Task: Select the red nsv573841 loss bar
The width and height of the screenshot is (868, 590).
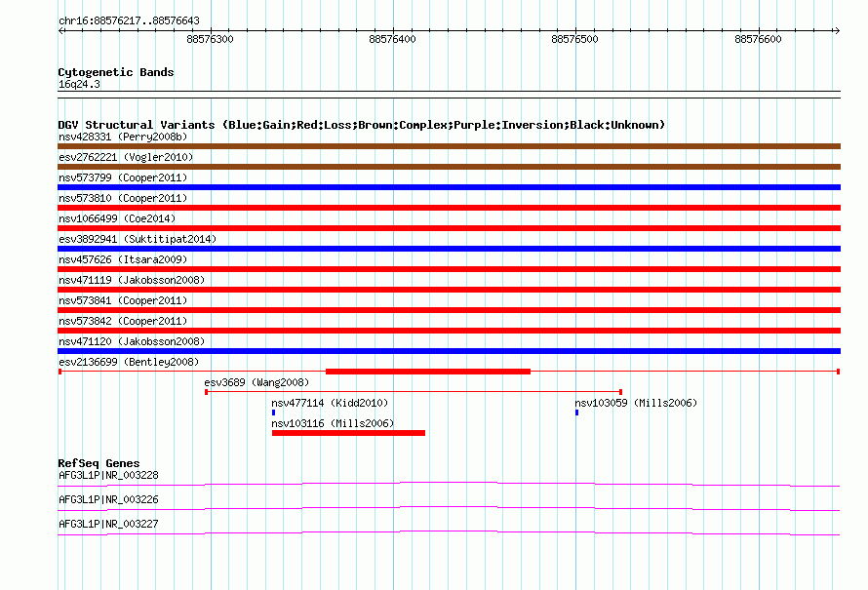Action: [x=449, y=310]
